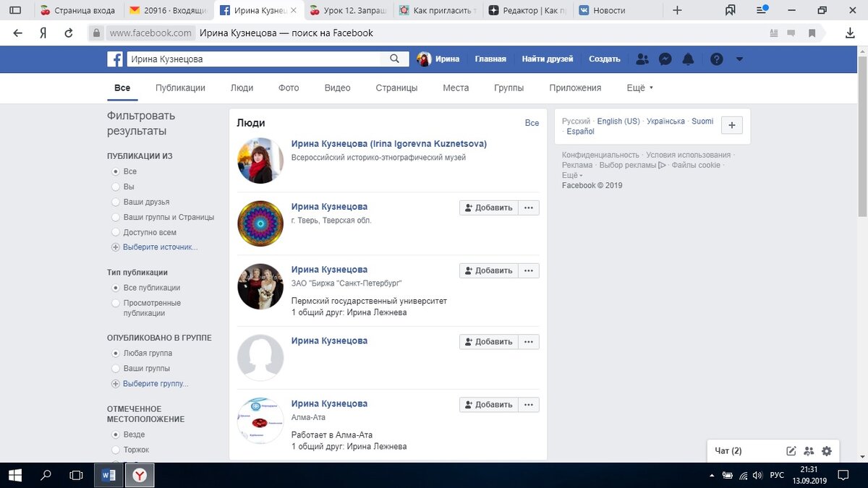868x488 pixels.
Task: Add more languages with plus button
Action: coord(731,125)
